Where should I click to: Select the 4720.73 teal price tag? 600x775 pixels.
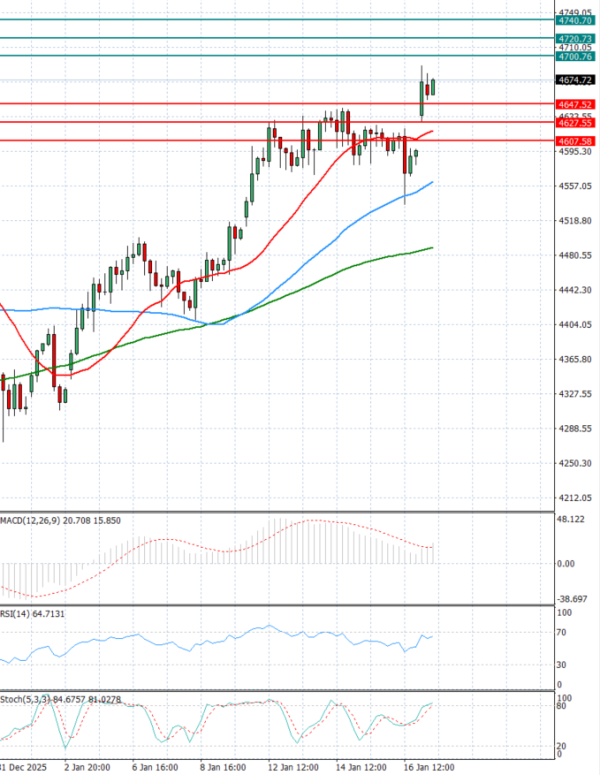coord(577,38)
